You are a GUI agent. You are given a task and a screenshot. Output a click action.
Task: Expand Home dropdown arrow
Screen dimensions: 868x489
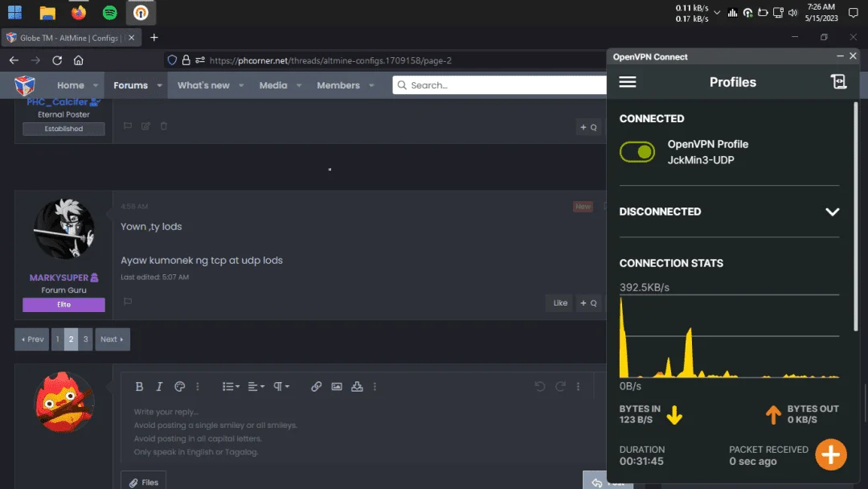coord(95,85)
